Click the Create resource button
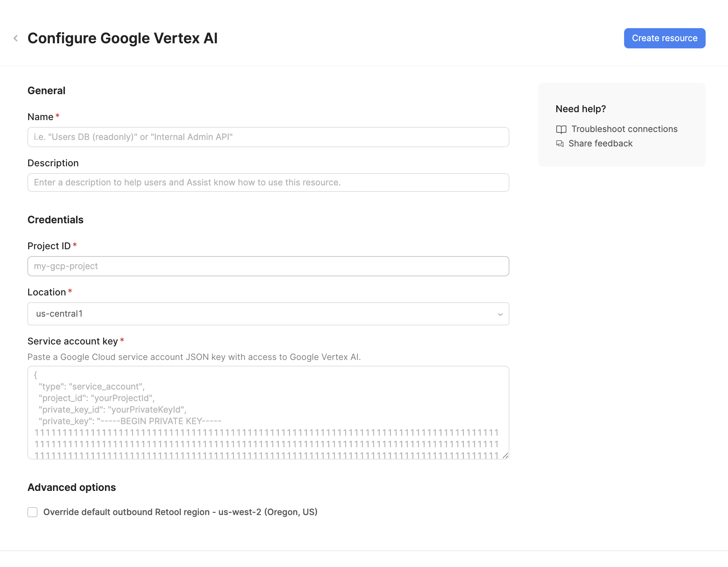Viewport: 728px width, 567px height. pyautogui.click(x=664, y=38)
